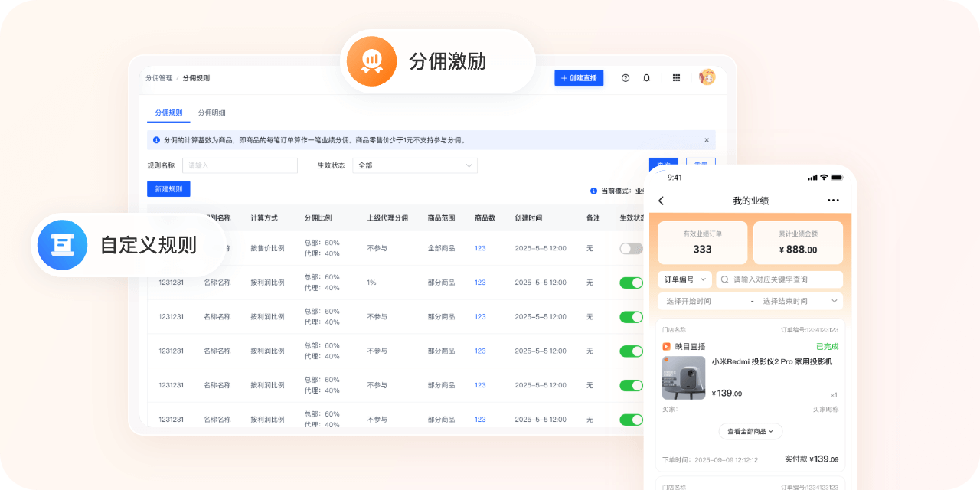
Task: Tap the back arrow in 我的业绩
Action: tap(661, 201)
